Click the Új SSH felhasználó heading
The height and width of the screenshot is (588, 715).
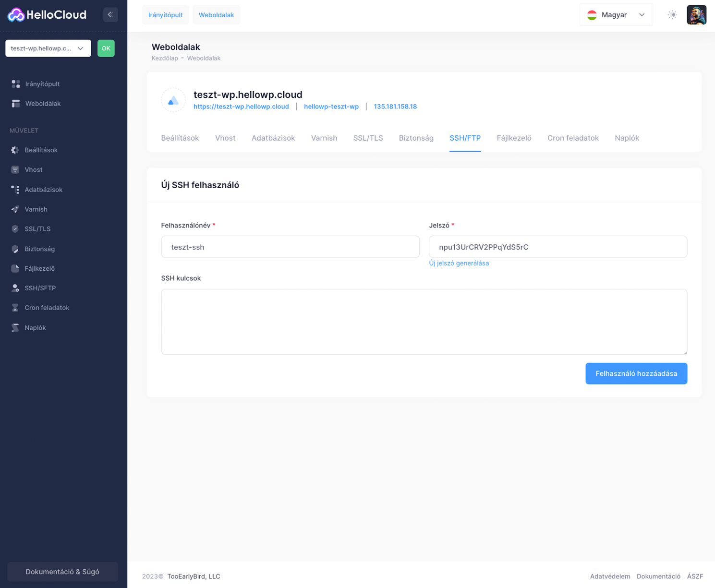click(x=200, y=185)
